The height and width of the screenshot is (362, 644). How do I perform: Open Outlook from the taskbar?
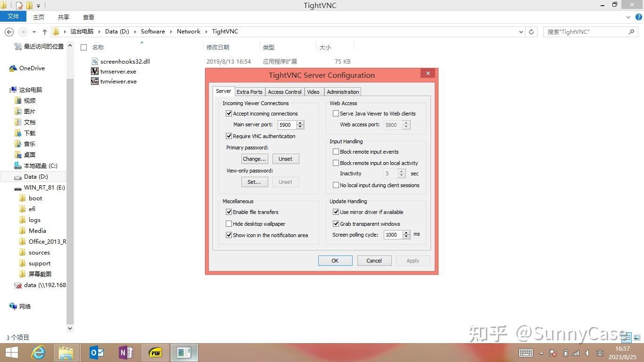click(96, 353)
